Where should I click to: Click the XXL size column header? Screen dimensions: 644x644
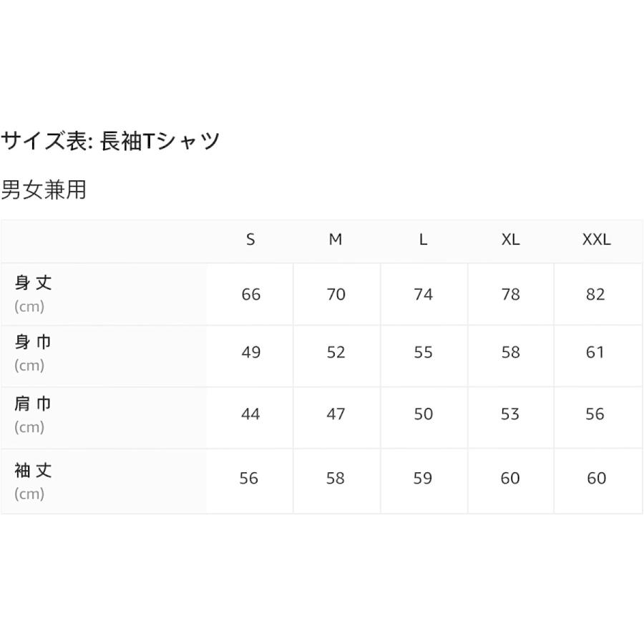click(x=596, y=240)
